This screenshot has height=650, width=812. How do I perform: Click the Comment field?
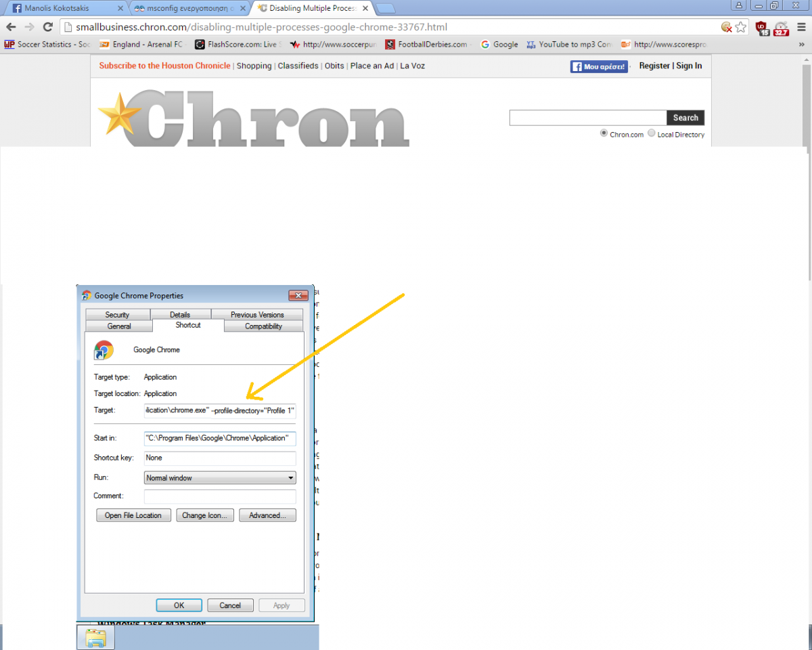coord(220,496)
